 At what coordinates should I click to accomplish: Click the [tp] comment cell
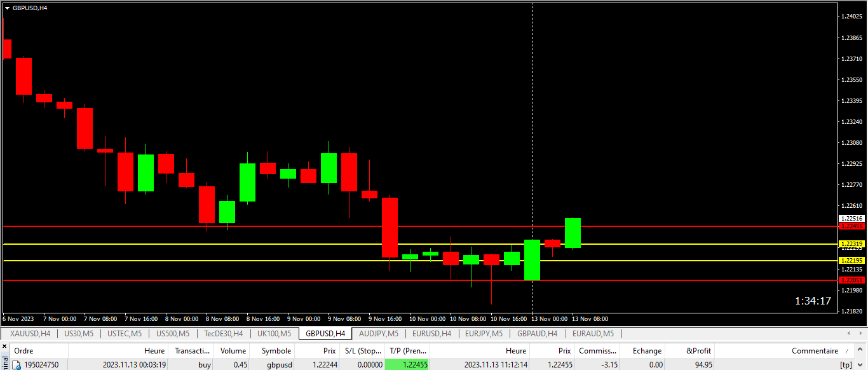[846, 365]
